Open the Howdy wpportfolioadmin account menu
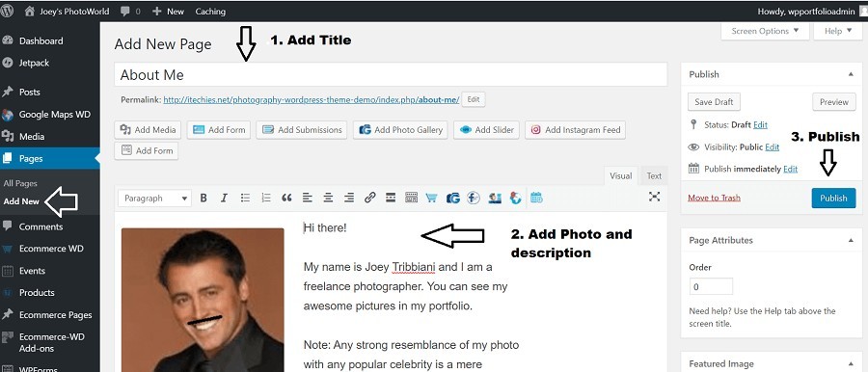This screenshot has height=372, width=868. pyautogui.click(x=812, y=11)
